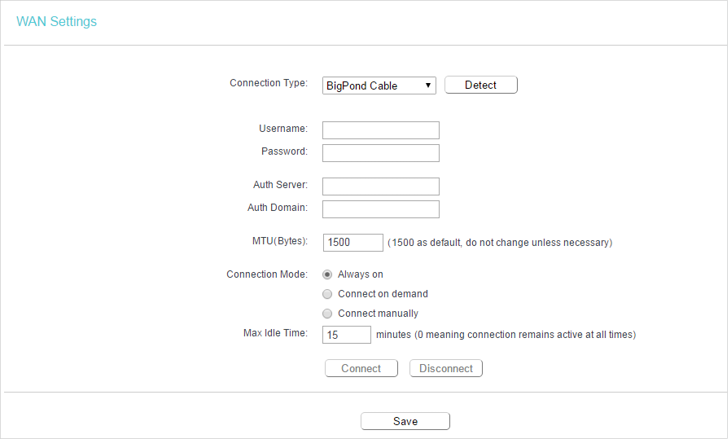Choose the Connect on demand option
The width and height of the screenshot is (728, 439).
coord(327,294)
